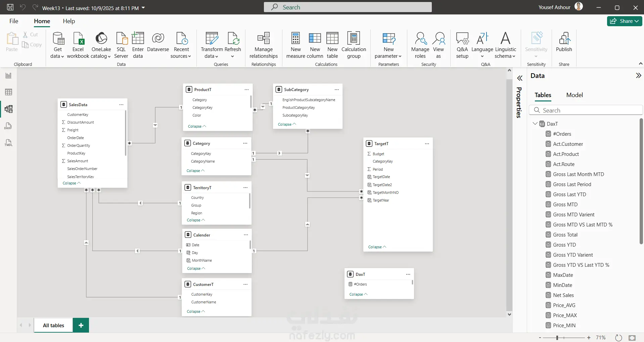Open TMDL view in sidebar
644x342 pixels.
8,143
